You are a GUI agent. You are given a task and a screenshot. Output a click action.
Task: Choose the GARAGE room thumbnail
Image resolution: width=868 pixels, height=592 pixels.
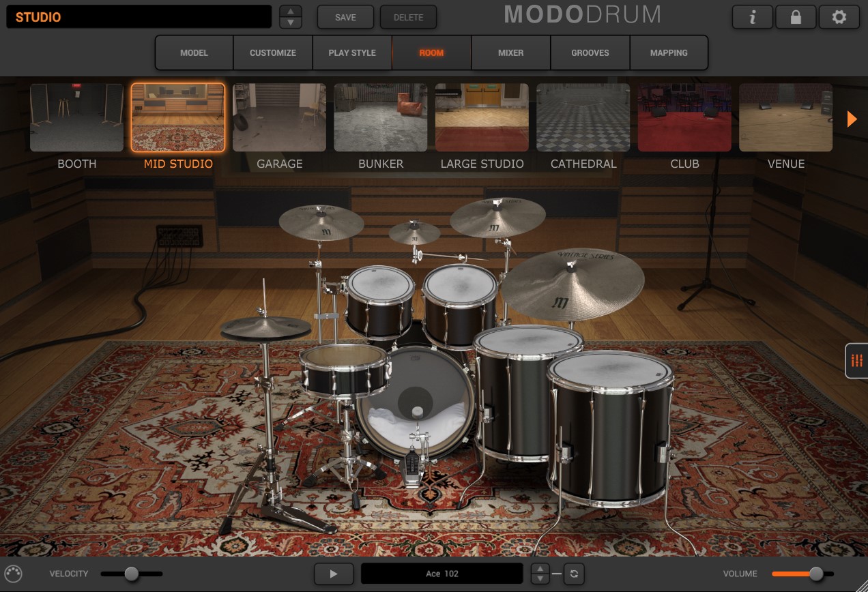click(x=279, y=117)
